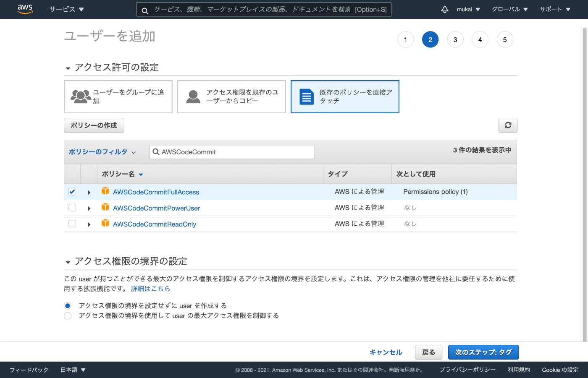Click フィードバック in the footer
The width and height of the screenshot is (588, 378).
29,370
